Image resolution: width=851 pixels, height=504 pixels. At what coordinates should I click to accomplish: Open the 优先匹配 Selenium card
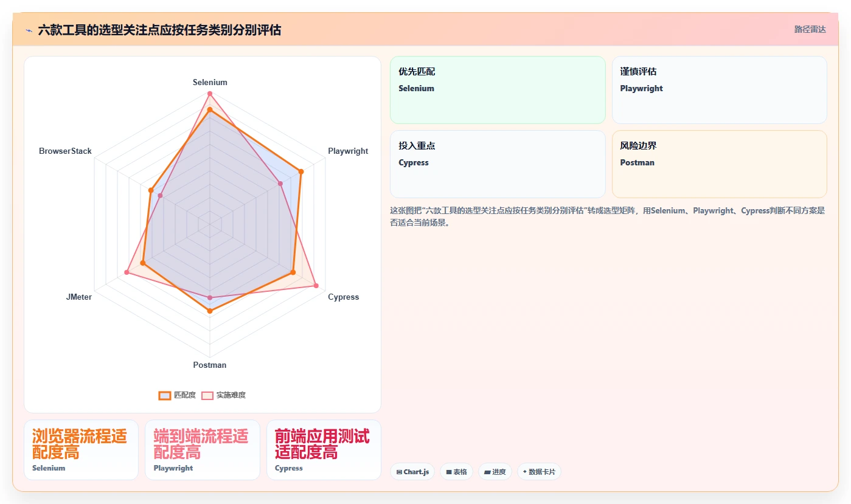tap(498, 90)
